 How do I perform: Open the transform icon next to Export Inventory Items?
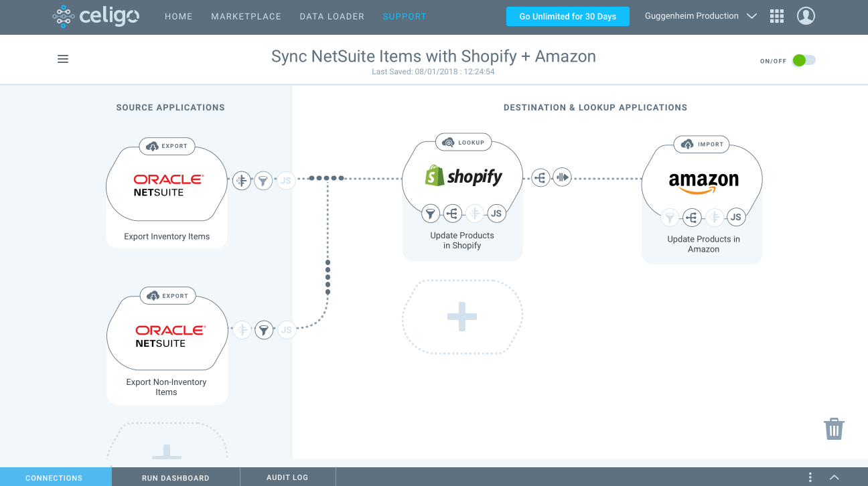(242, 179)
